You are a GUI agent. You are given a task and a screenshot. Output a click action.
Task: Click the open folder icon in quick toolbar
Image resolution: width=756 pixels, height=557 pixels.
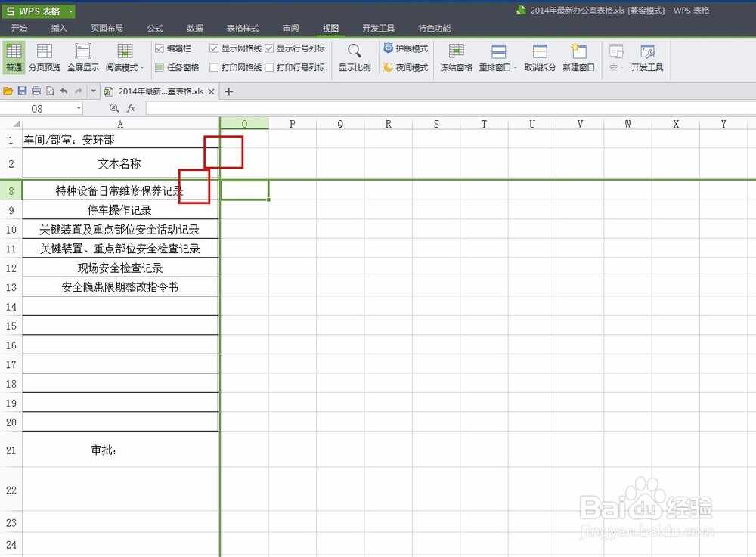point(8,91)
